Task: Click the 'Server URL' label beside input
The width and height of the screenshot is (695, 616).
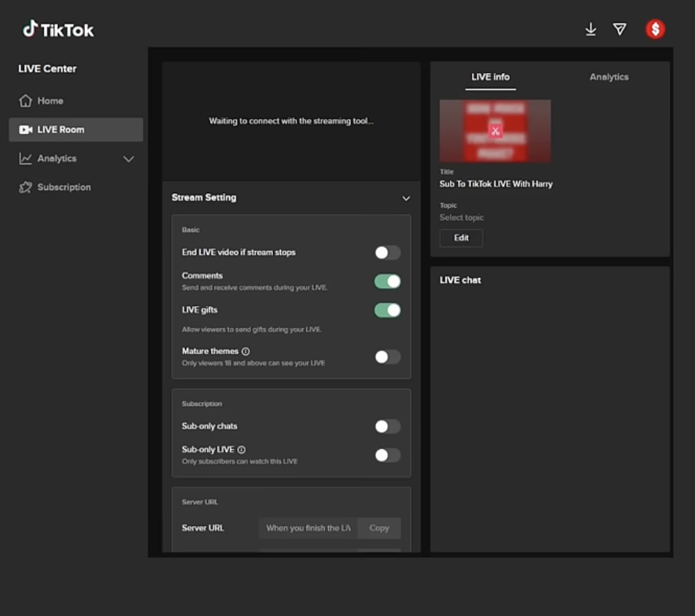Action: (x=203, y=527)
